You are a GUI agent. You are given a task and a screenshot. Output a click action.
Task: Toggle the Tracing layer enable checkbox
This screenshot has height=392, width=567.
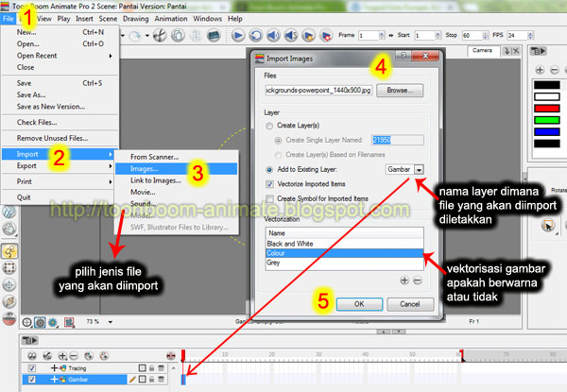point(32,368)
